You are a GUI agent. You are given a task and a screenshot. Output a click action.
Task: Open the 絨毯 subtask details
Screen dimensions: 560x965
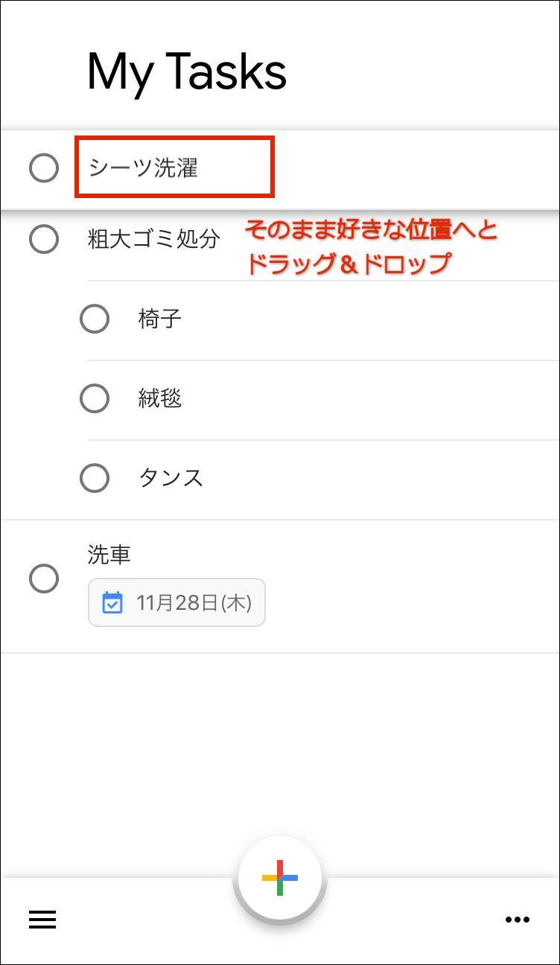(x=160, y=398)
